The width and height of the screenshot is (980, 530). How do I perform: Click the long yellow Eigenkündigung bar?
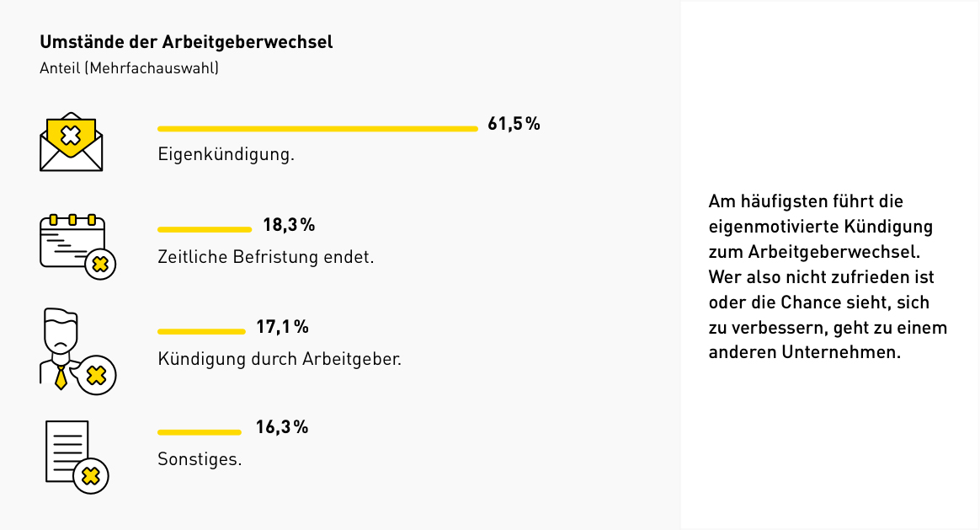317,129
